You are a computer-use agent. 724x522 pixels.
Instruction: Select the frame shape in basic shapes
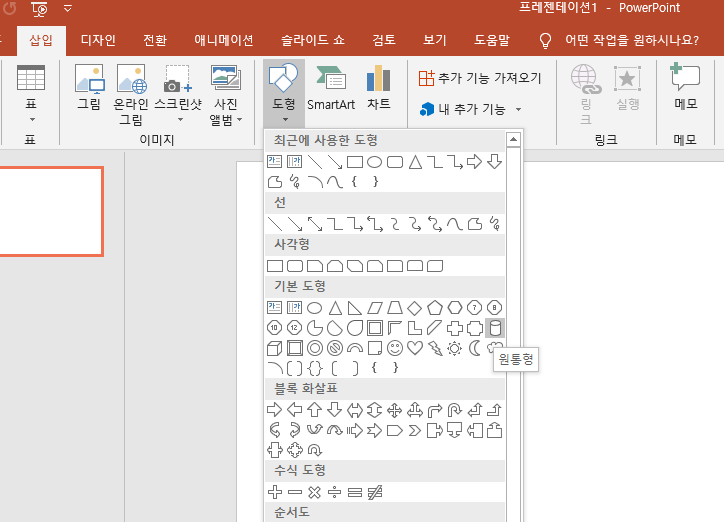point(374,328)
